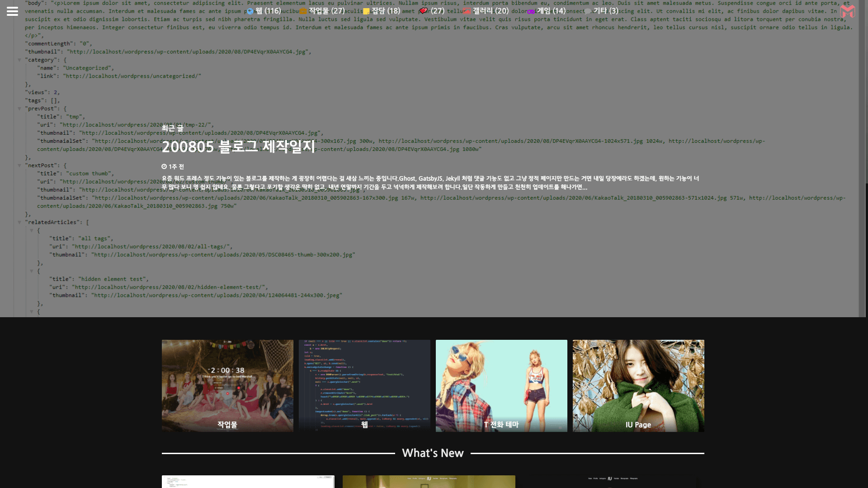
Task: Open the post titled 200805 블로그 제작일지
Action: pyautogui.click(x=238, y=147)
